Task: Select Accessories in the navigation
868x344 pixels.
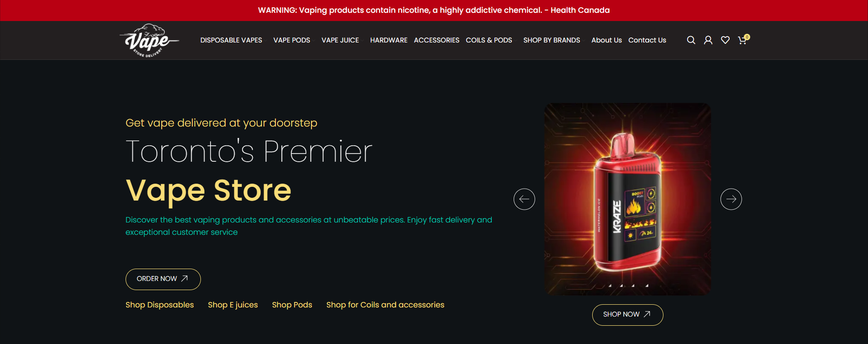Action: click(x=437, y=40)
